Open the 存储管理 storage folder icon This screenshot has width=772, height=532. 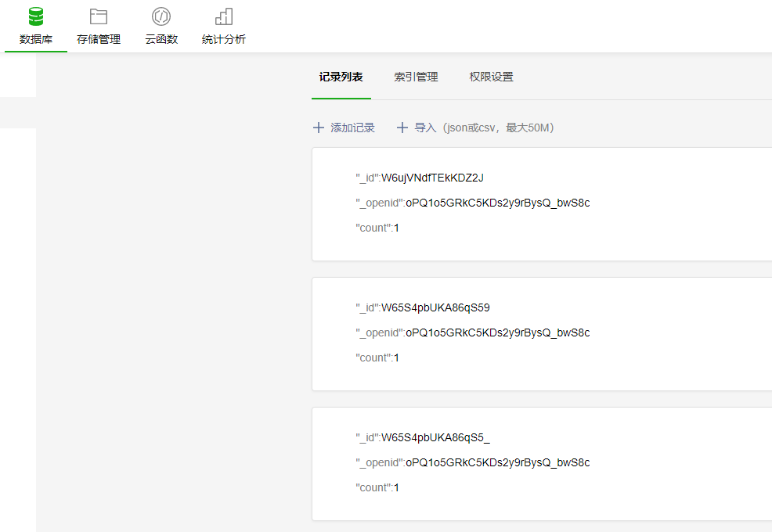99,16
